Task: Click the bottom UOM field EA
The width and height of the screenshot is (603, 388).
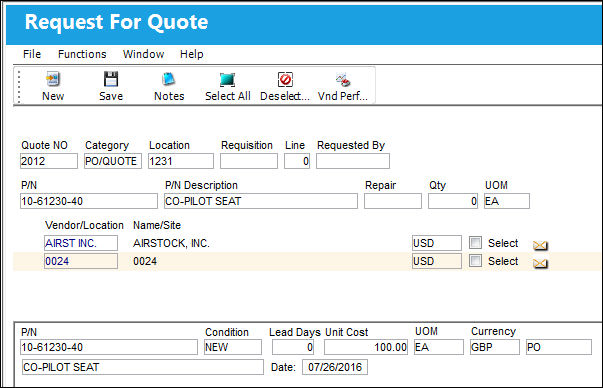Action: (439, 347)
